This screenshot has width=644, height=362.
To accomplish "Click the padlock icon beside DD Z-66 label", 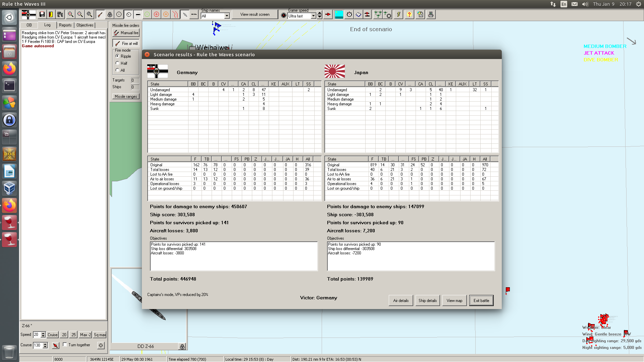I will (182, 347).
